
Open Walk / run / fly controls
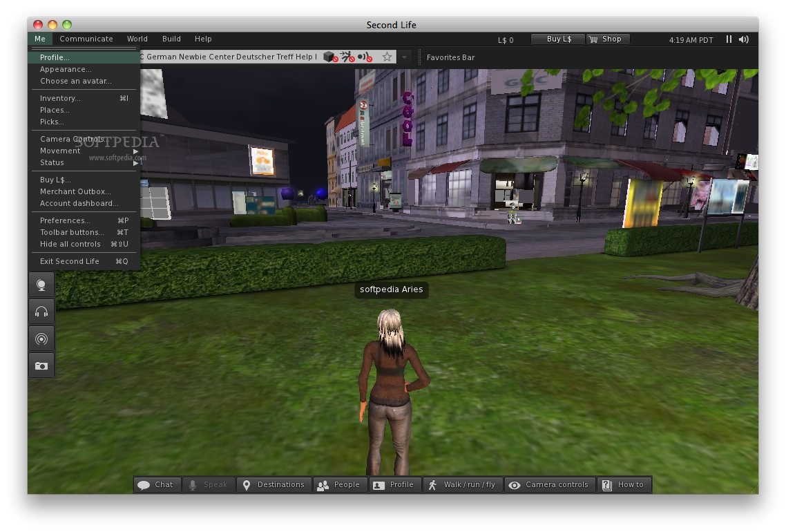pos(463,485)
